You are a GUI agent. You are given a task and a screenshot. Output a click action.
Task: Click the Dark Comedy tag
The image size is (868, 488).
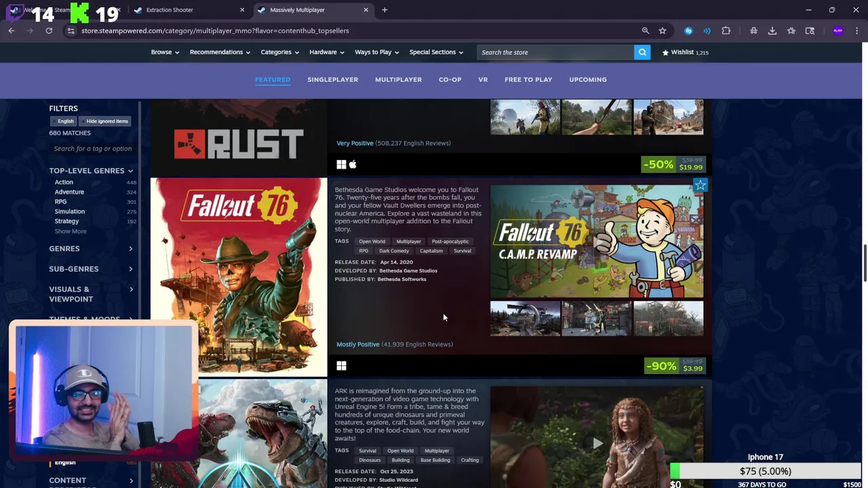(x=394, y=251)
